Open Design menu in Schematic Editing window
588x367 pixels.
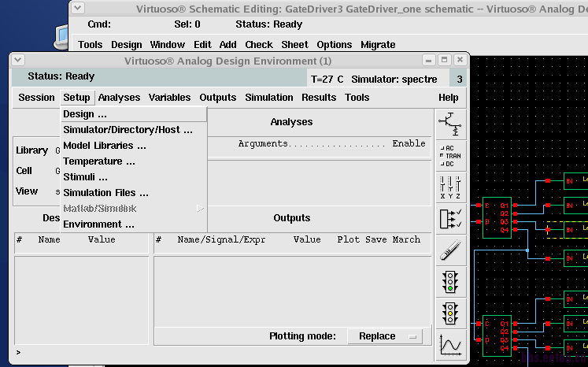click(127, 45)
